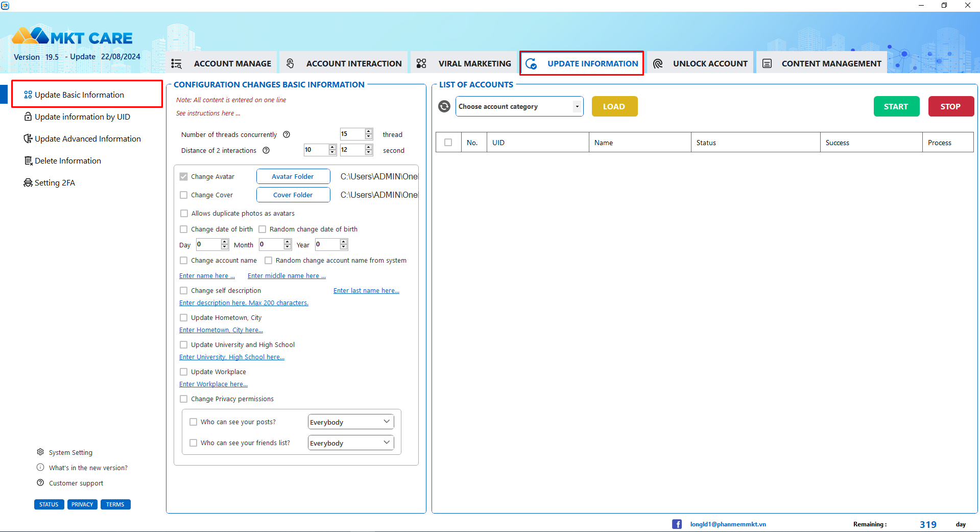Click the Unlock Account fingerprint icon
Screen dimensions: 980x532
[x=658, y=63]
